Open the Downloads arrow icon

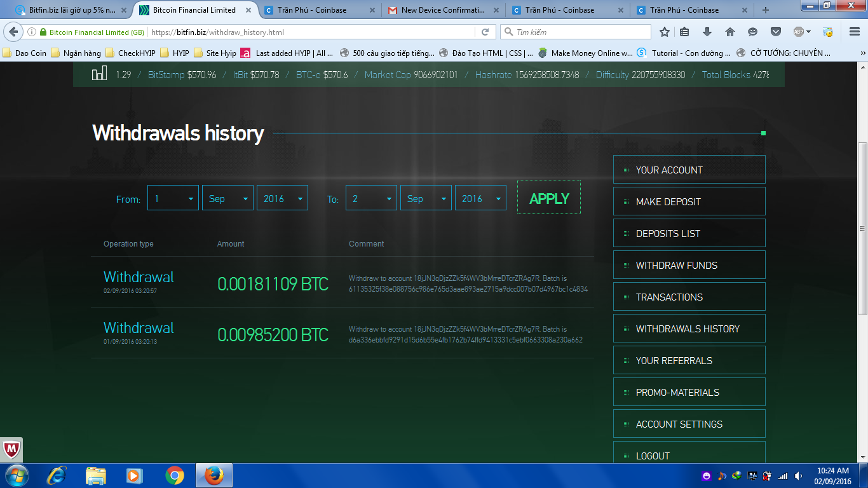(707, 32)
